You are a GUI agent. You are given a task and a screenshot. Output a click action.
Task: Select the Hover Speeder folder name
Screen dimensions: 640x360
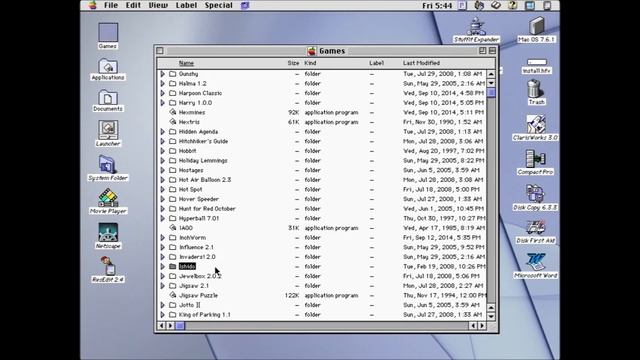pos(199,199)
